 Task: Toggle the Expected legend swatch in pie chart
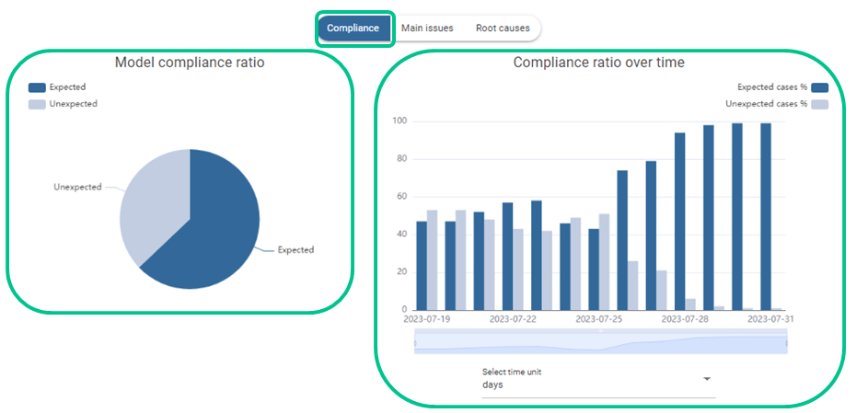point(37,87)
